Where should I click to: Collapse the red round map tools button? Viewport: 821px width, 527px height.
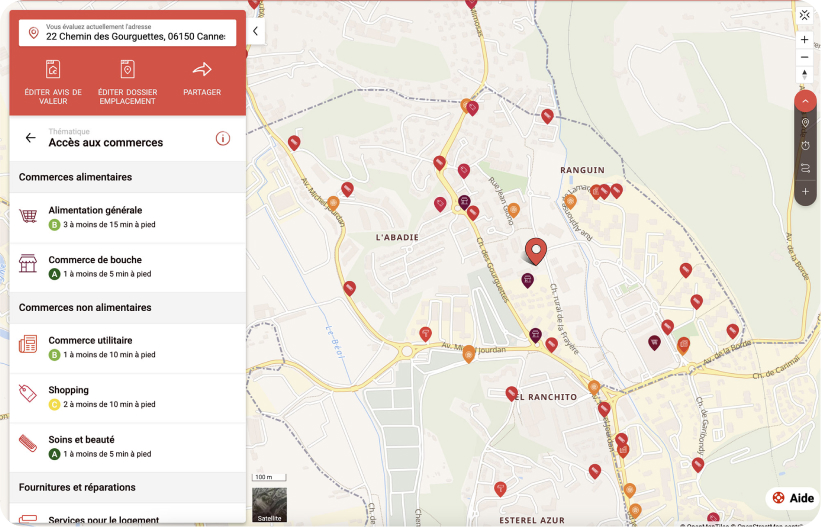(805, 101)
